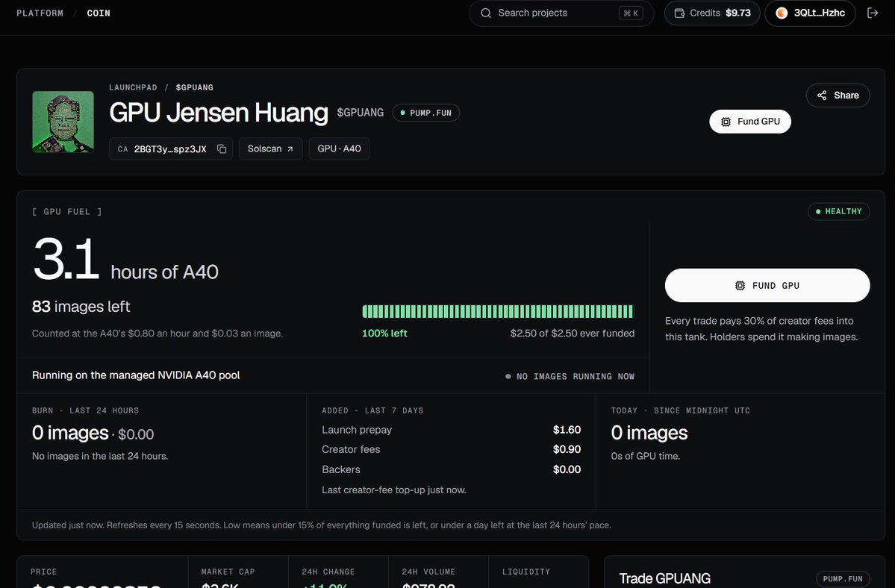Click NO IMAGES RUNNING NOW status
Screen dimensions: 895x588
pyautogui.click(x=570, y=376)
